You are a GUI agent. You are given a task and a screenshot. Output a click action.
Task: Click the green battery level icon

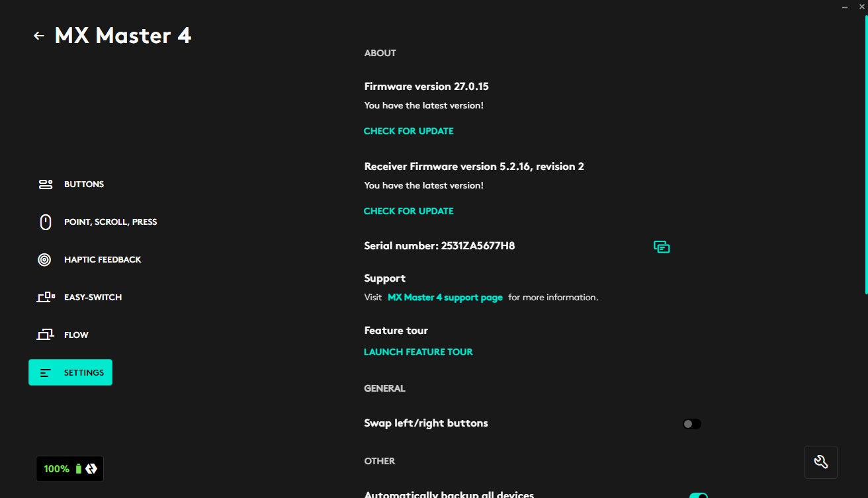(x=78, y=469)
